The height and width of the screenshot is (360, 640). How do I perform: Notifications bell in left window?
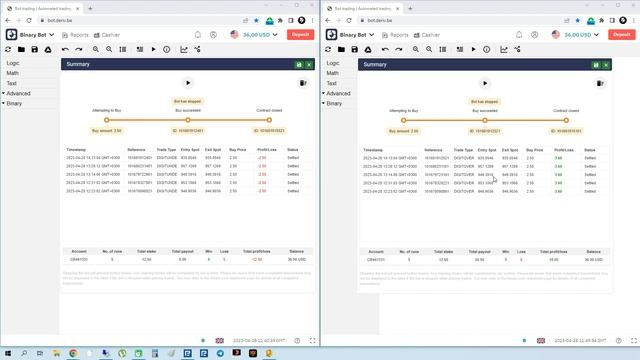[x=198, y=35]
